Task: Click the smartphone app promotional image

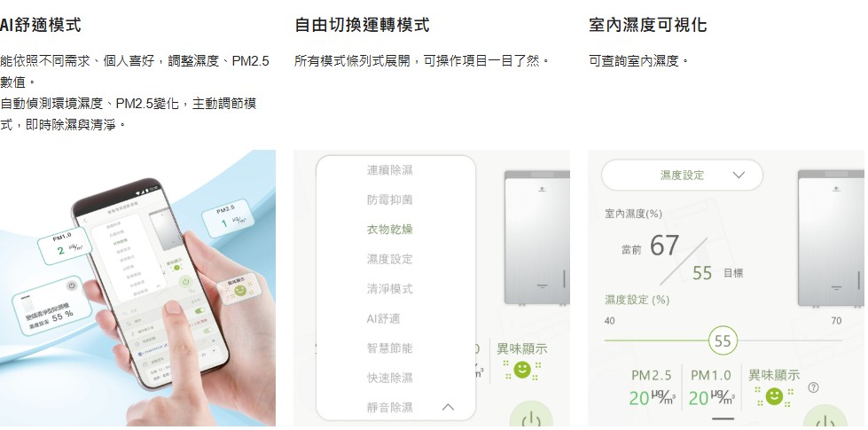Action: click(137, 288)
